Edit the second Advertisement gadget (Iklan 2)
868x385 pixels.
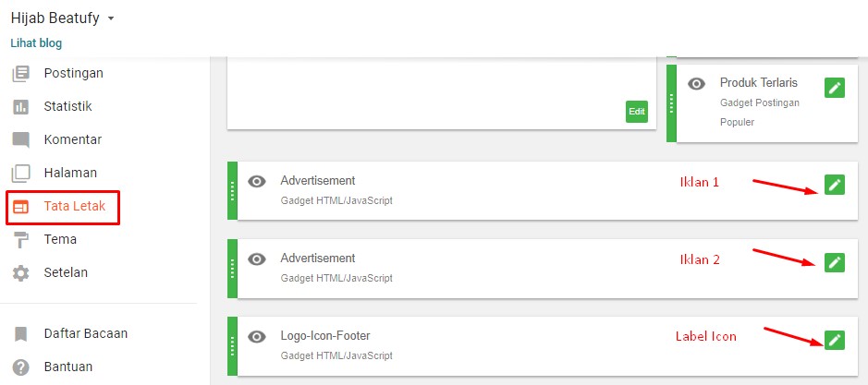click(x=835, y=262)
